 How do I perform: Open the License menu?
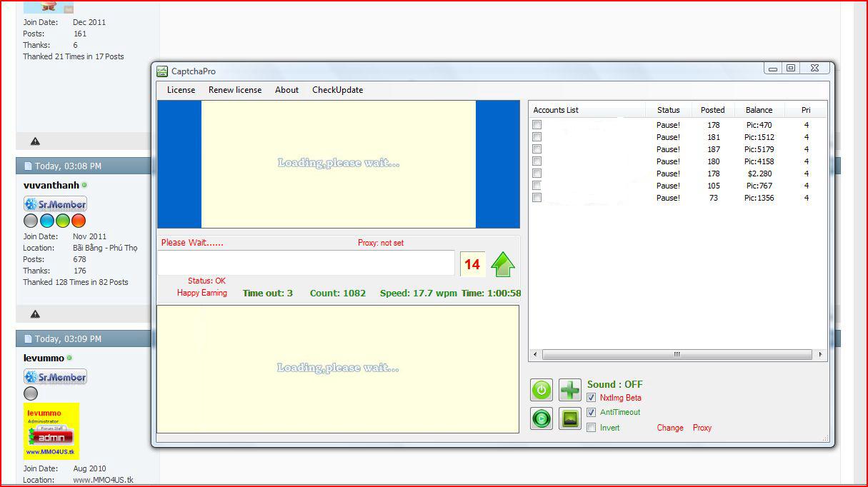[181, 90]
